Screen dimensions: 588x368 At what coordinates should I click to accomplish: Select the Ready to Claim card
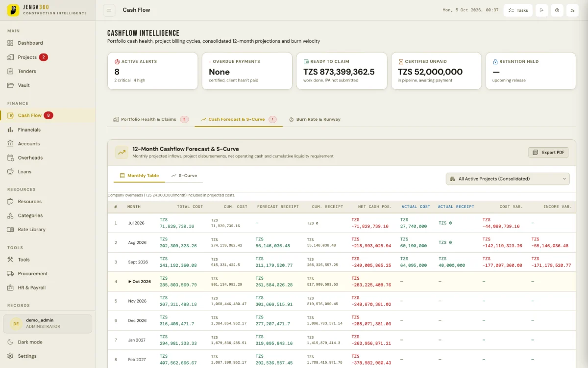[x=342, y=71]
